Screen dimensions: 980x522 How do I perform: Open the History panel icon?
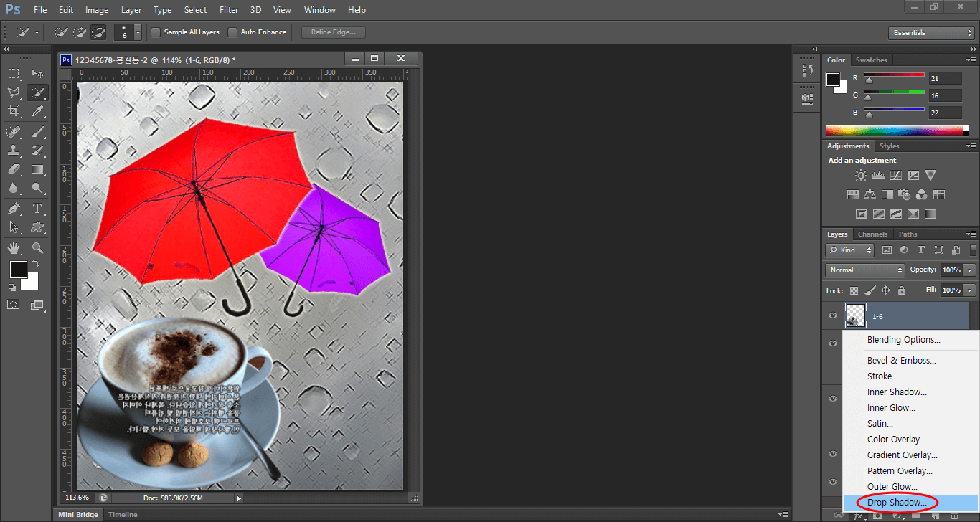click(x=807, y=70)
